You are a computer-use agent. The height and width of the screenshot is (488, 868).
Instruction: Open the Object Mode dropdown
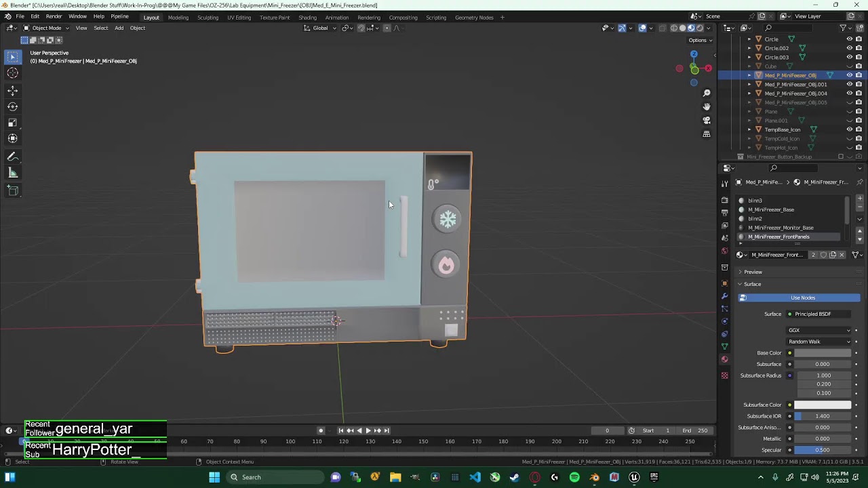tap(46, 28)
